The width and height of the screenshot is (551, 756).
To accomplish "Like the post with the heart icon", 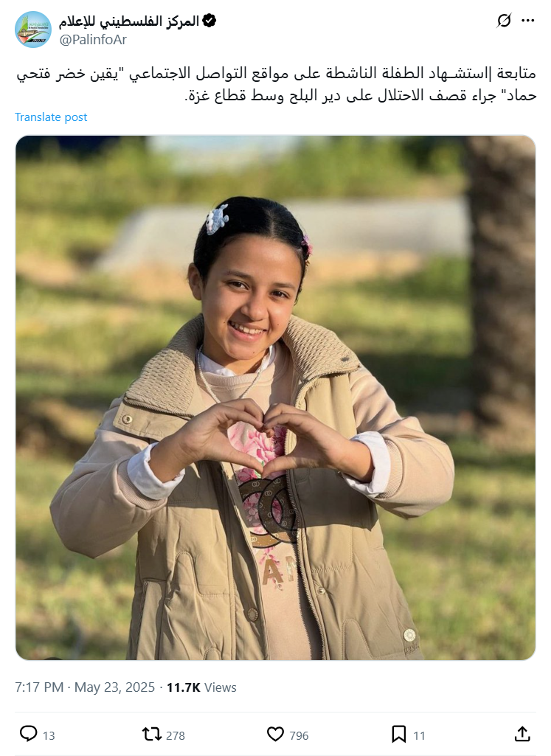I will 275,735.
